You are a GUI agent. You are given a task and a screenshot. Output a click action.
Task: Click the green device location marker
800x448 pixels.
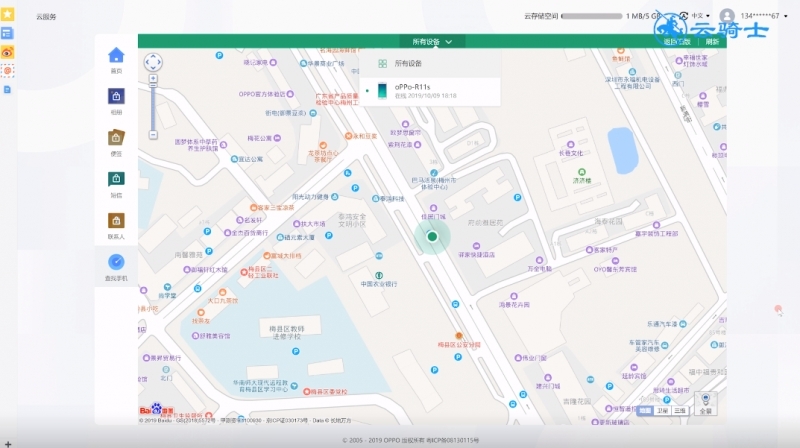tap(432, 236)
